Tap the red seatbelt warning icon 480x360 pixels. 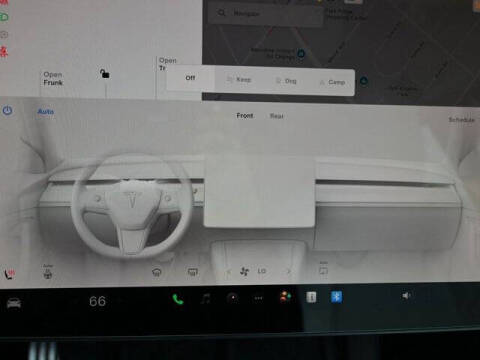4,52
